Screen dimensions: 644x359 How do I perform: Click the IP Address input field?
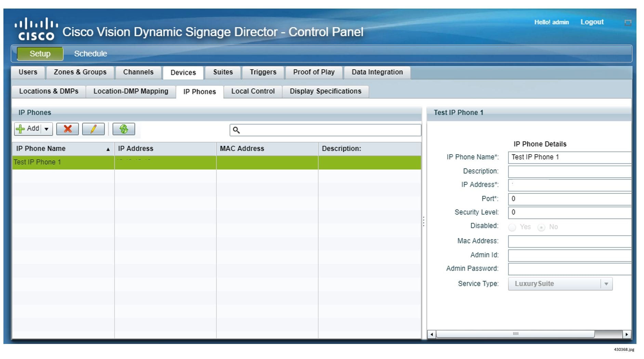[570, 185]
